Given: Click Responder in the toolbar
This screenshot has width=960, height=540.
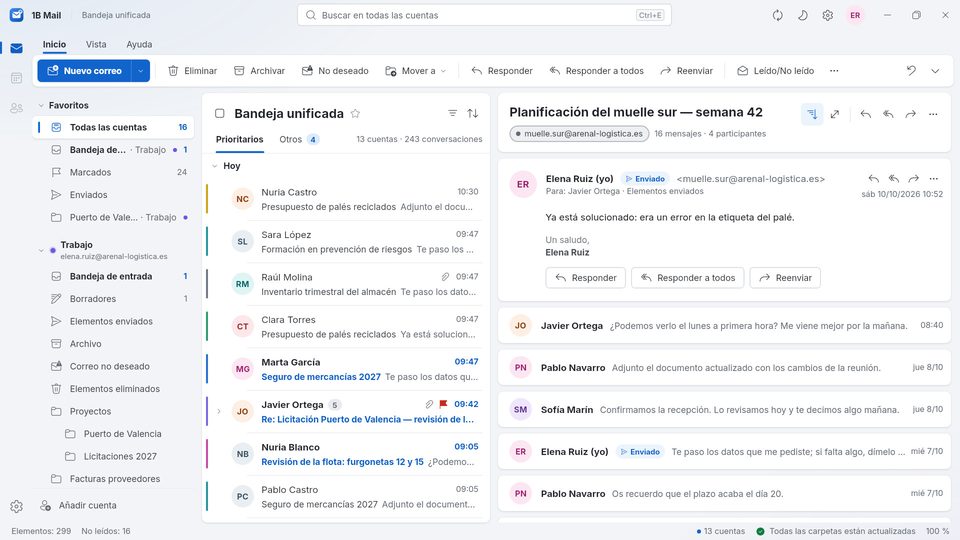Looking at the screenshot, I should [x=502, y=71].
